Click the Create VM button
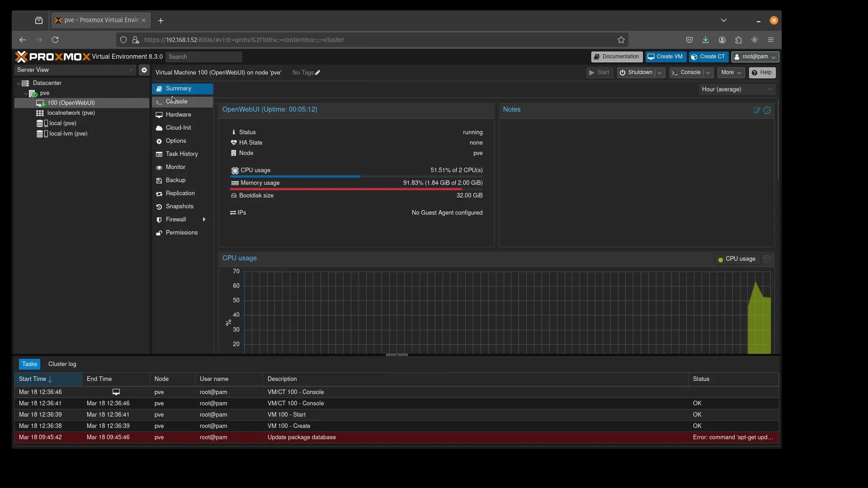The image size is (868, 488). pyautogui.click(x=665, y=57)
